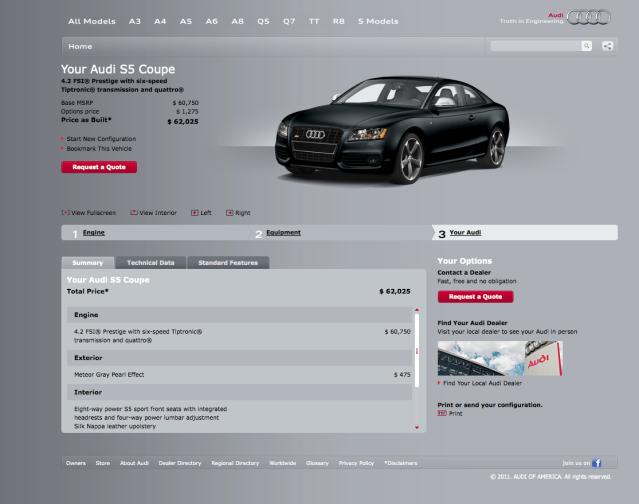
Task: Click Find Your Local Audi Dealer link
Action: tap(483, 383)
